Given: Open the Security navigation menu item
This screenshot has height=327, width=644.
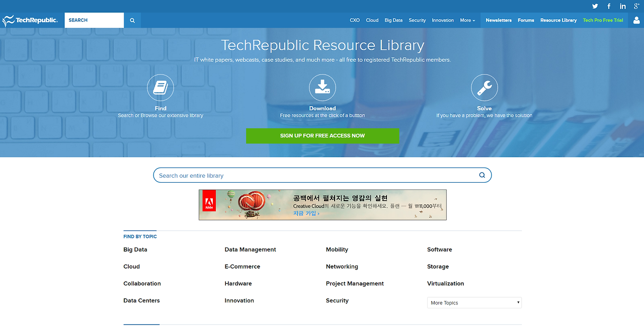Looking at the screenshot, I should coord(417,20).
